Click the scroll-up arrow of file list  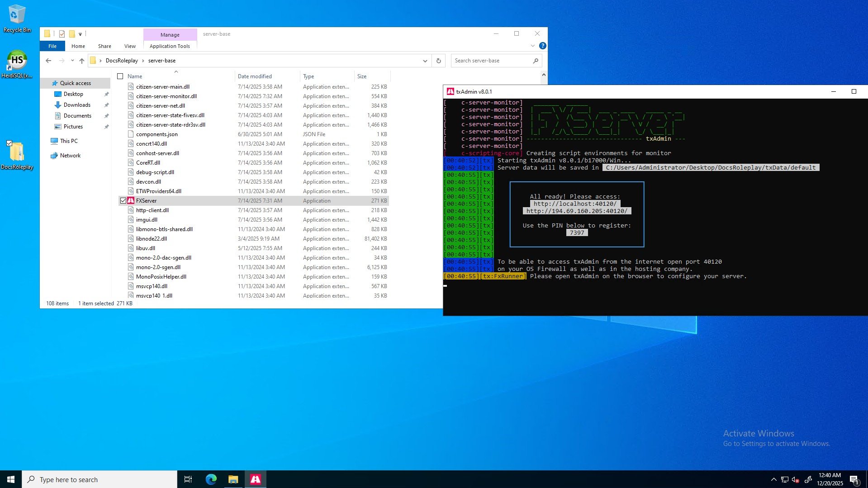point(544,75)
